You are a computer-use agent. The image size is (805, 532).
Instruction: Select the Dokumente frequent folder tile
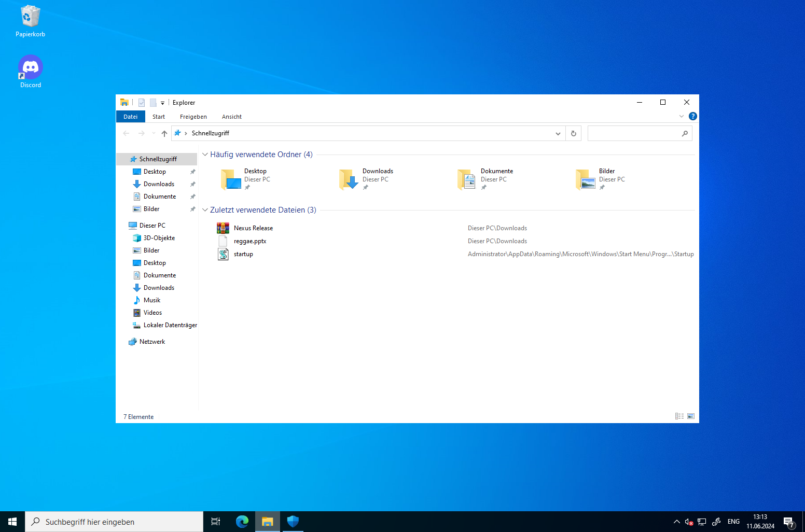485,179
